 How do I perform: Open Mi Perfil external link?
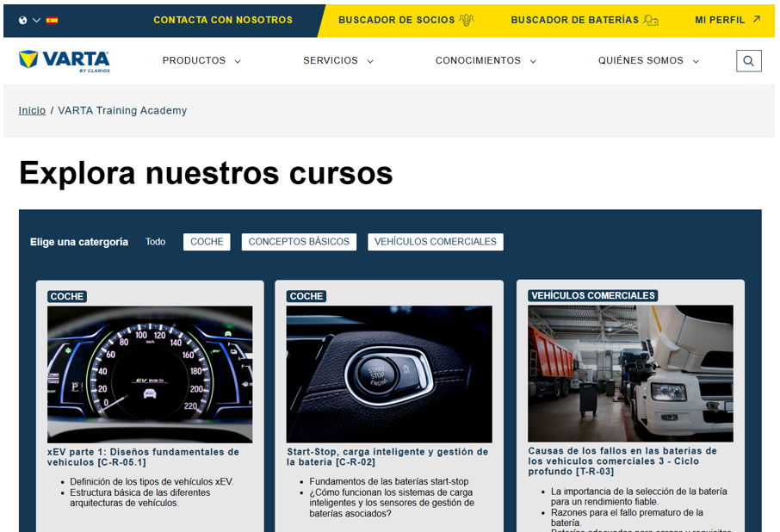point(727,20)
